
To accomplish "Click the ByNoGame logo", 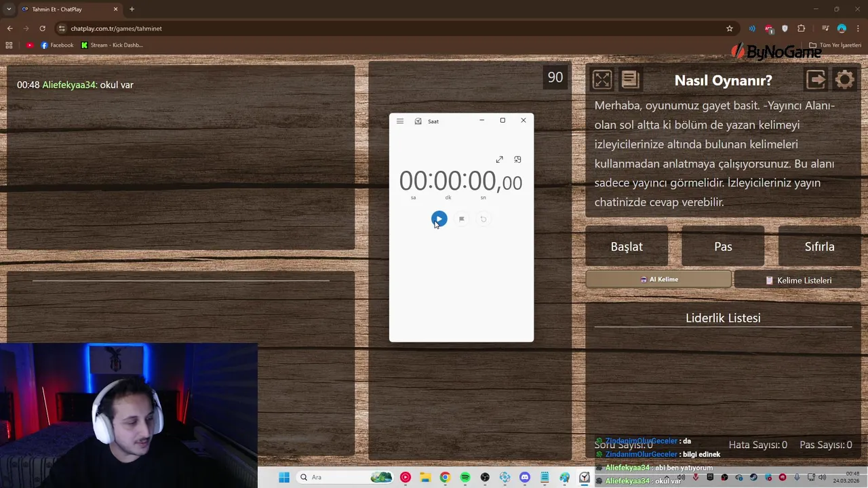I will coord(776,52).
